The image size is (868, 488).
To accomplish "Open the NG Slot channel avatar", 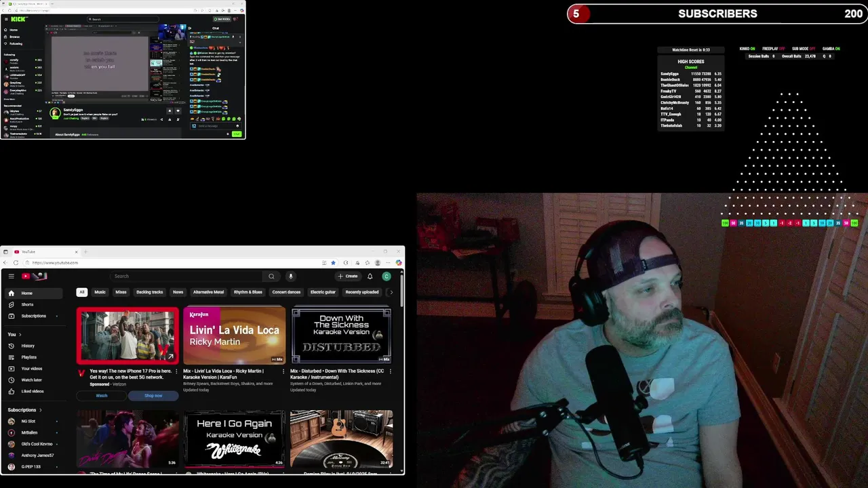I will tap(11, 421).
